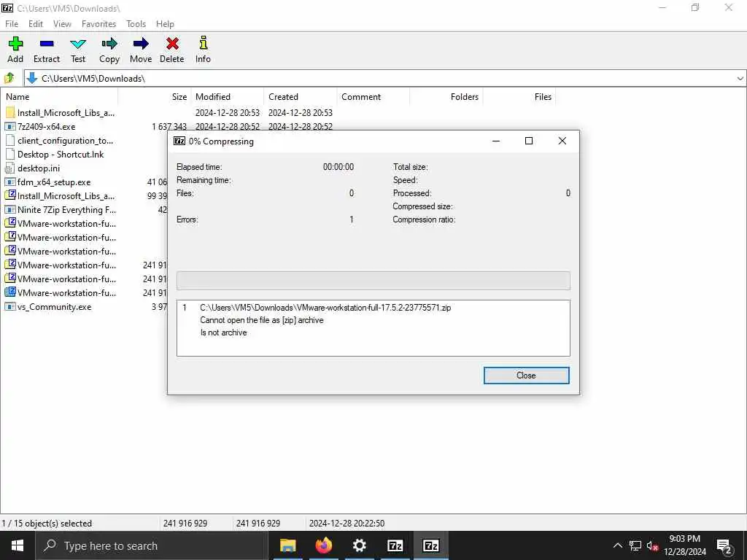The height and width of the screenshot is (560, 747).
Task: Open File Explorer from the taskbar
Action: (287, 545)
